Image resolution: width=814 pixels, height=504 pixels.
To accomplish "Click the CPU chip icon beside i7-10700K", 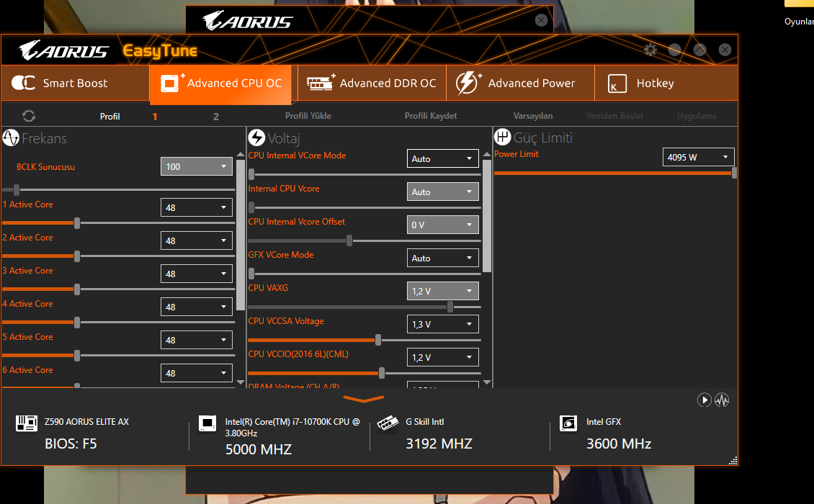I will click(207, 423).
